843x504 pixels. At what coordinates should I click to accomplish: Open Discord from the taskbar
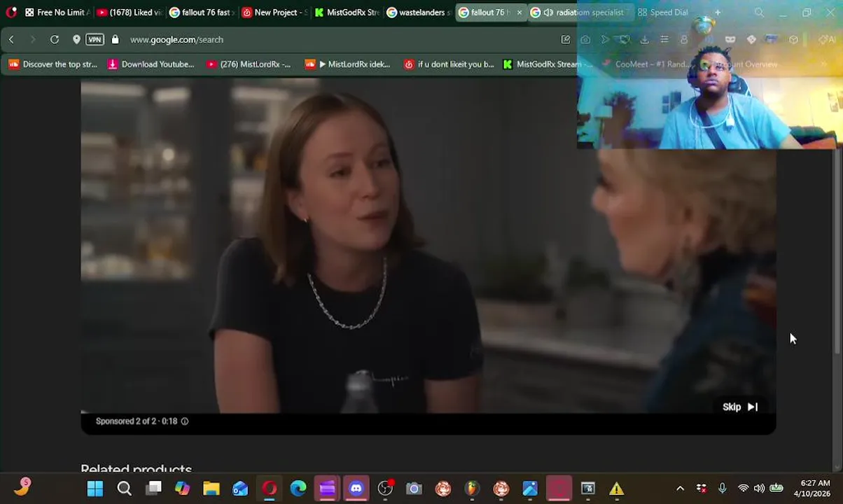pos(356,489)
